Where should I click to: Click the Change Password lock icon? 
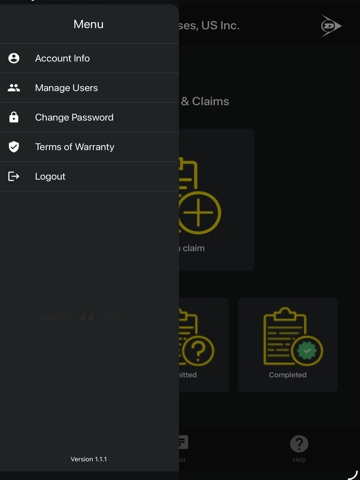point(14,117)
